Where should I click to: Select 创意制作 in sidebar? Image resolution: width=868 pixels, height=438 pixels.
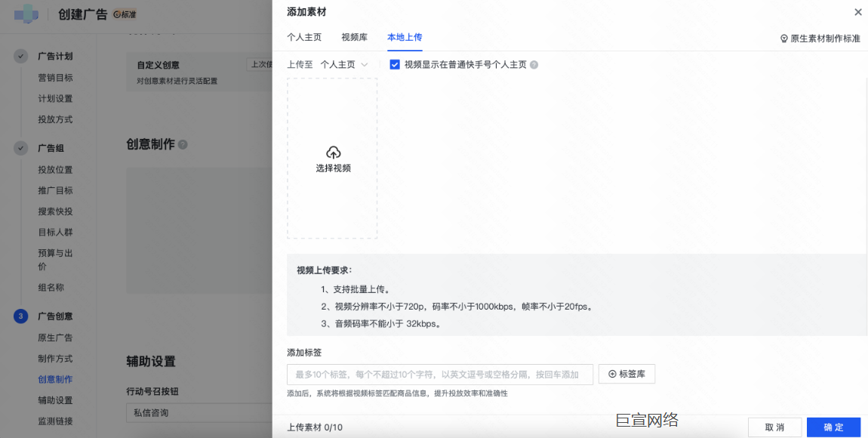coord(55,380)
